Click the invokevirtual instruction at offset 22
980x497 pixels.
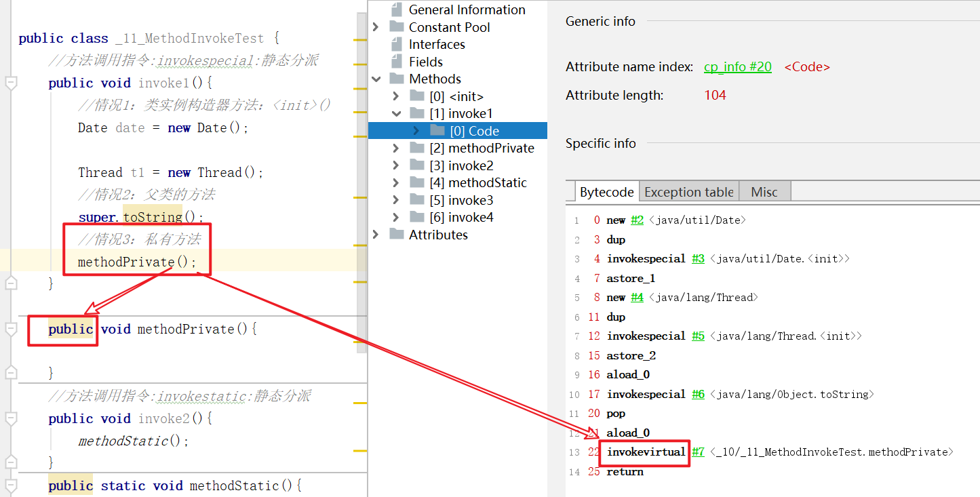point(646,452)
